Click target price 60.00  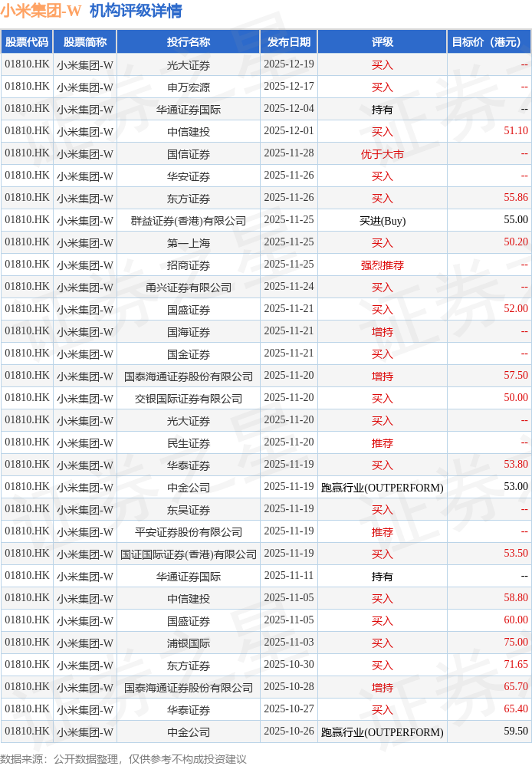tap(516, 620)
